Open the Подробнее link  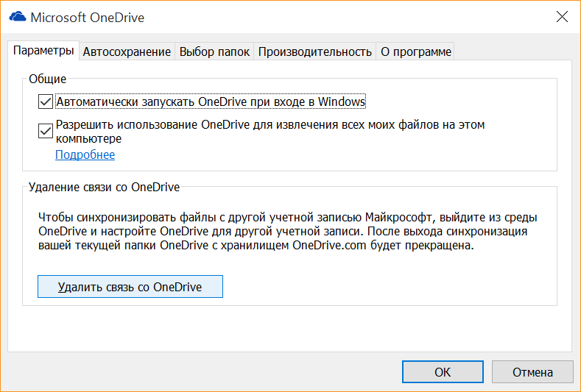coord(85,154)
